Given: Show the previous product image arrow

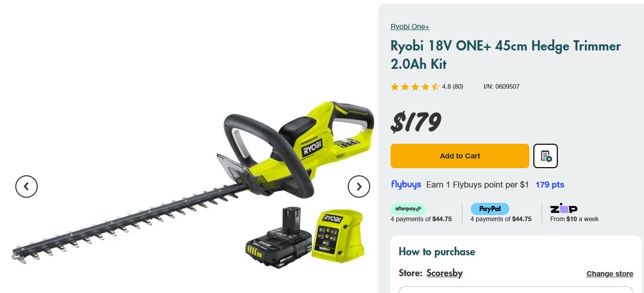Looking at the screenshot, I should [x=27, y=187].
